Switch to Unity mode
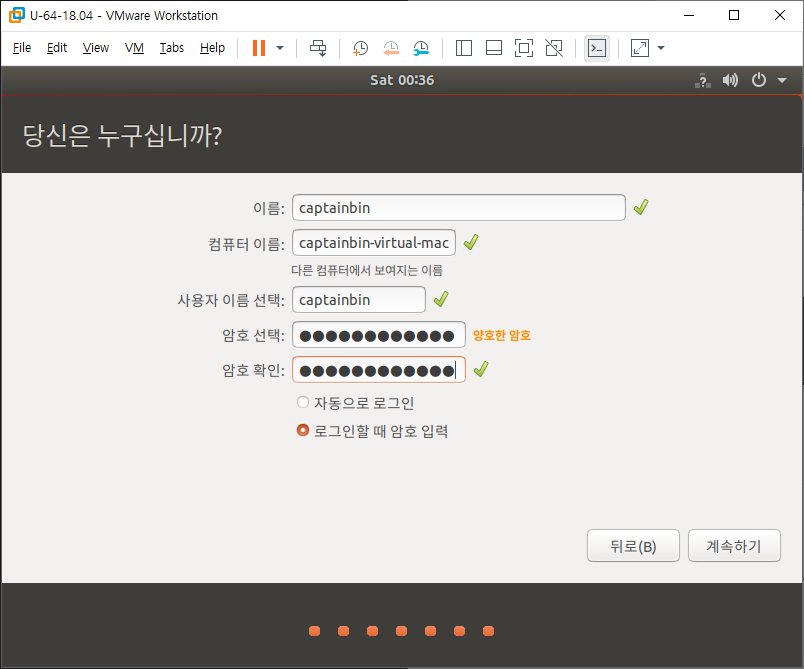 554,48
